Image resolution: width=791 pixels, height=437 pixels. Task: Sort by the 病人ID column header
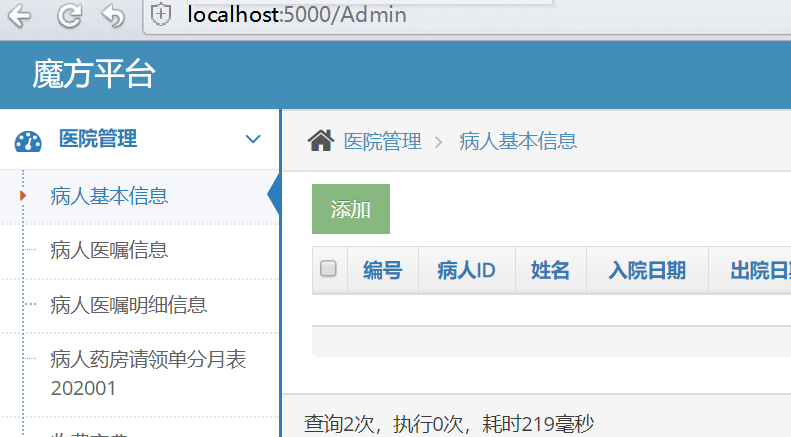pos(466,270)
